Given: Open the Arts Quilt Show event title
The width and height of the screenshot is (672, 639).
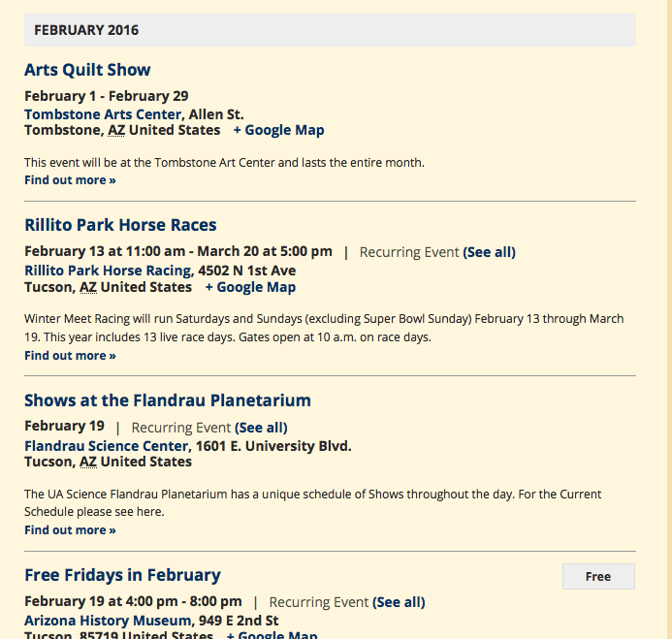Looking at the screenshot, I should (x=87, y=70).
